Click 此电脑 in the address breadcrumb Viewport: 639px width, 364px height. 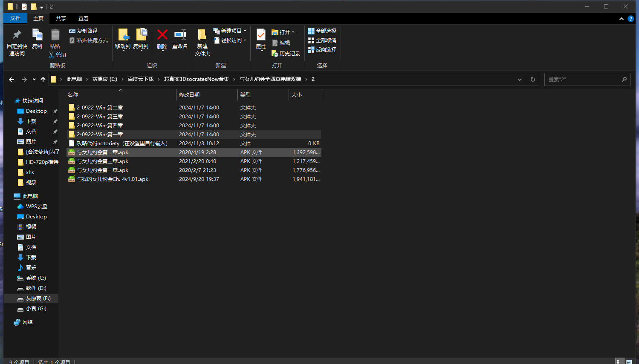click(x=74, y=79)
